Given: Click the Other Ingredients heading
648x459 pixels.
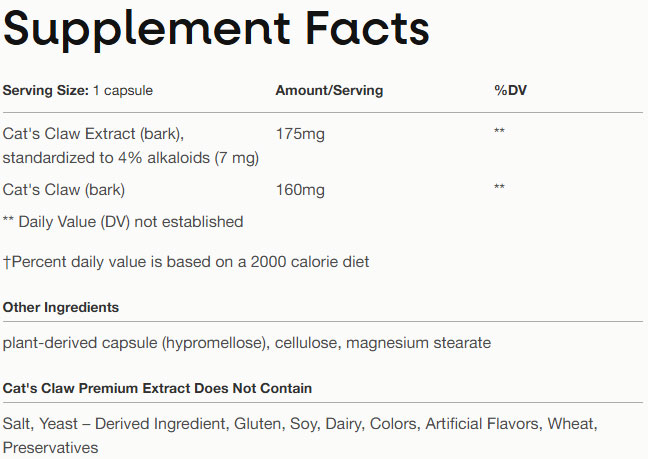Looking at the screenshot, I should click(61, 307).
